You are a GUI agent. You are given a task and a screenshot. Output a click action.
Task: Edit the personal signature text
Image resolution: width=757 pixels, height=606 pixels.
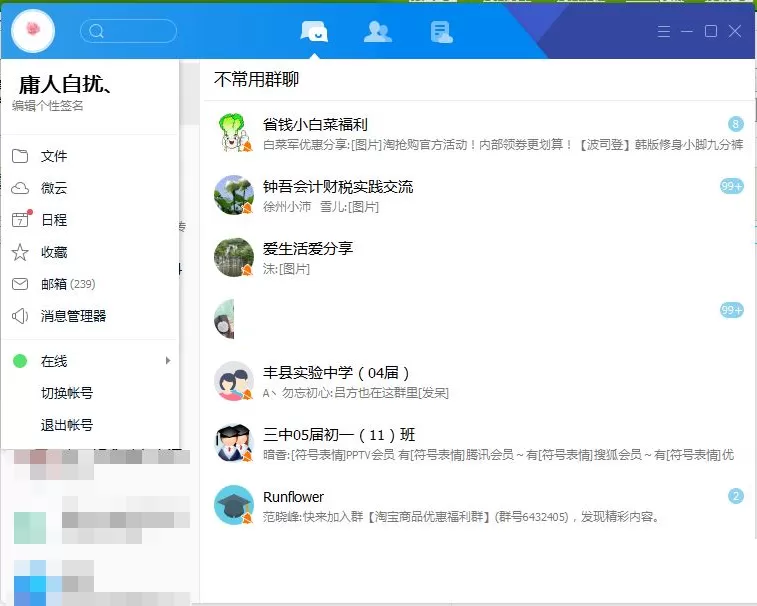47,106
